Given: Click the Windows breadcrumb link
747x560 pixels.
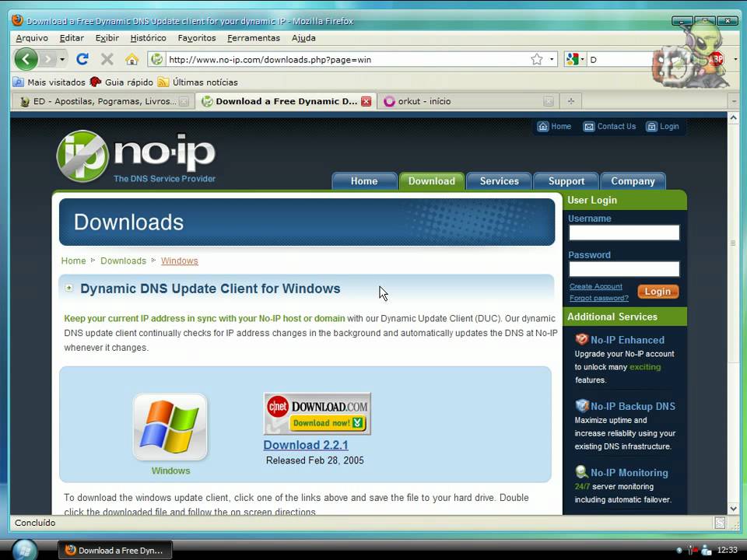Looking at the screenshot, I should [x=180, y=261].
